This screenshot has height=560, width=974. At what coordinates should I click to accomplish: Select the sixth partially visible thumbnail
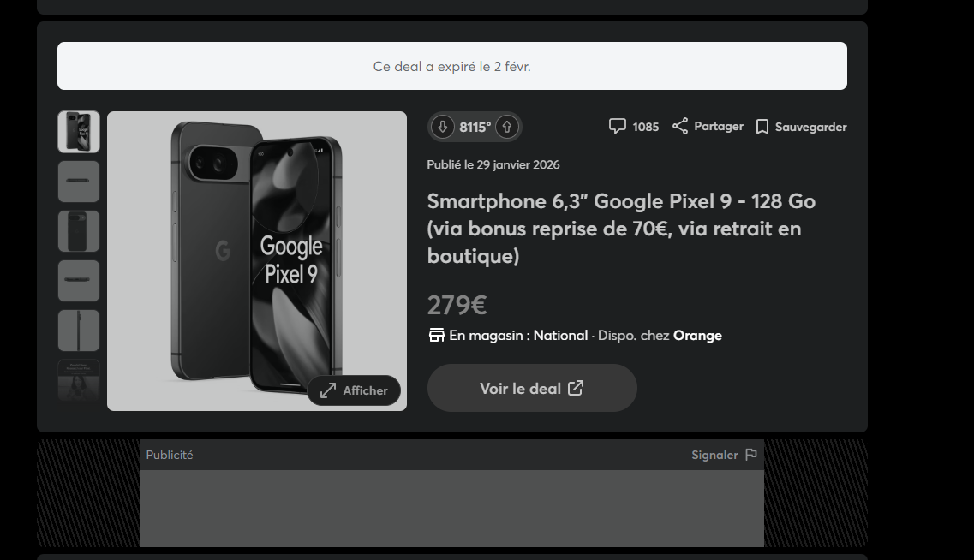(x=79, y=380)
